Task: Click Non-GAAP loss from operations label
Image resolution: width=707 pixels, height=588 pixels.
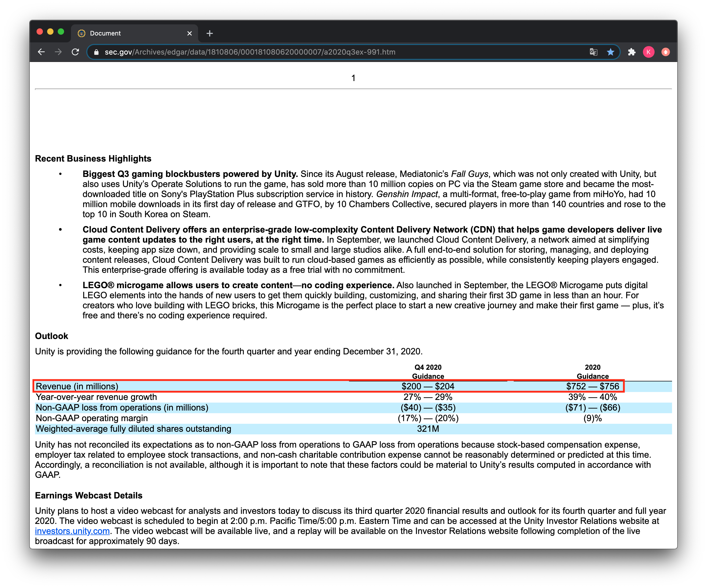Action: coord(122,407)
